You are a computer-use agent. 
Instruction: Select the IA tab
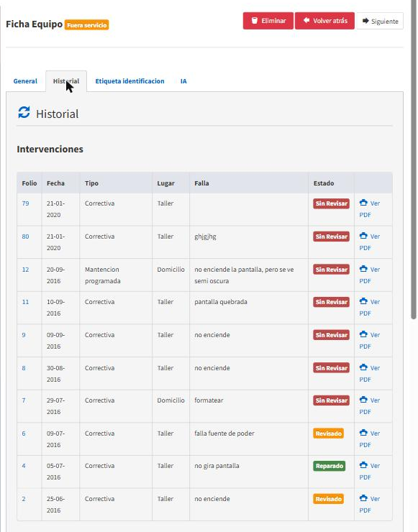(x=183, y=81)
